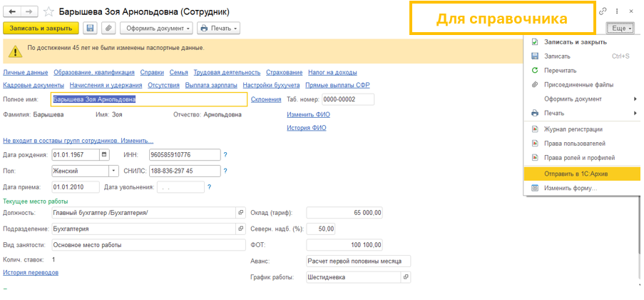Click help question mark beside Дата увольнения
This screenshot has width=644, height=300.
click(x=209, y=187)
